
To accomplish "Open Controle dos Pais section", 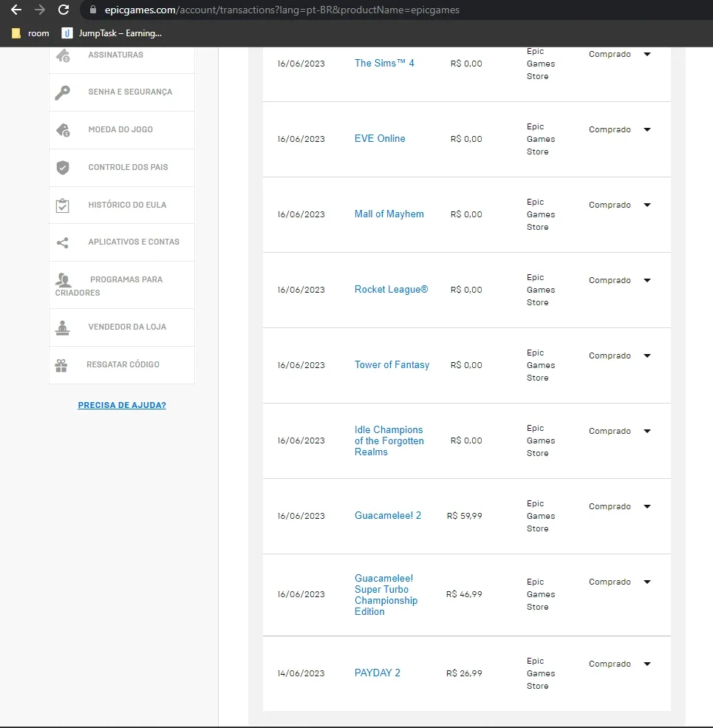I will pos(122,168).
